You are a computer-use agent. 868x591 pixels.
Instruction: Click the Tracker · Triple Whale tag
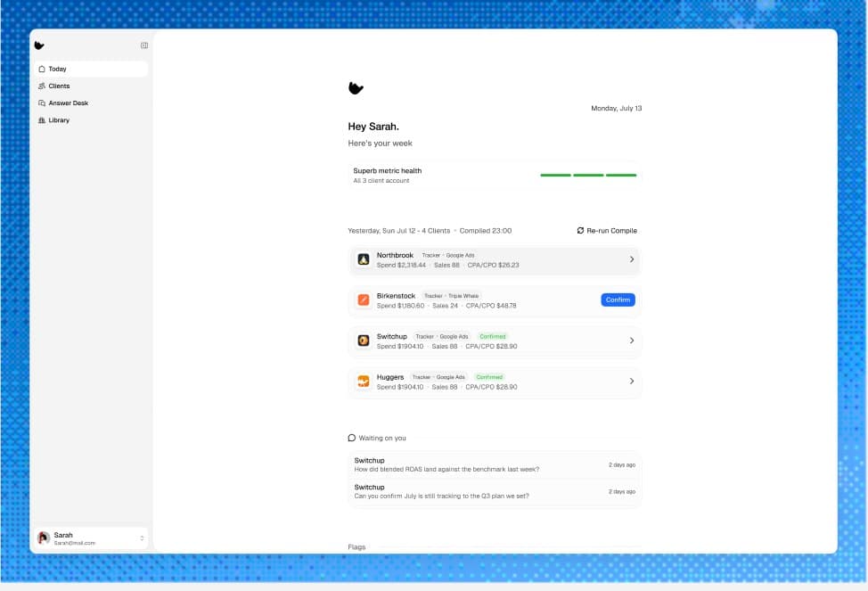click(x=451, y=296)
